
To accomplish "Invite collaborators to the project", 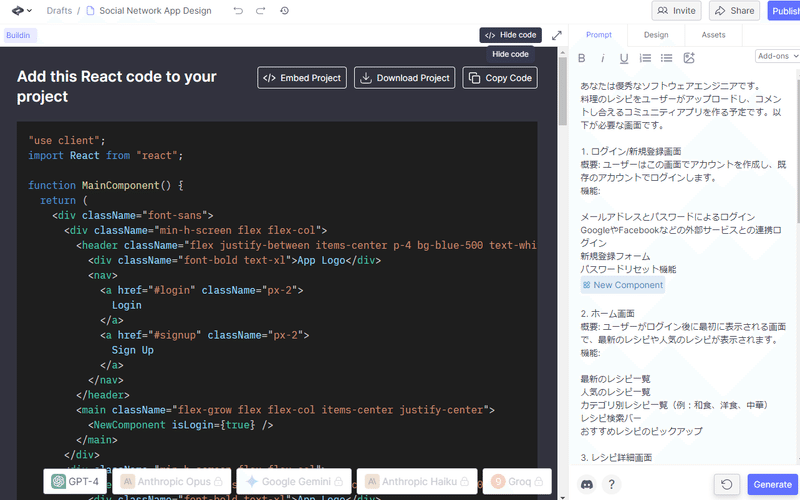I will (676, 11).
